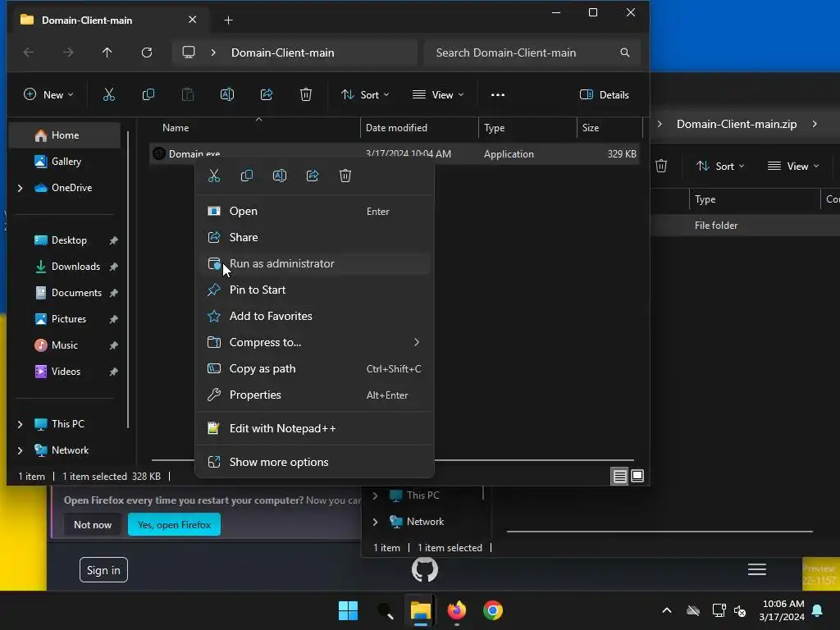Click Domain-Client-main.zip breadcrumb
Screen dimensions: 840x630
point(737,125)
